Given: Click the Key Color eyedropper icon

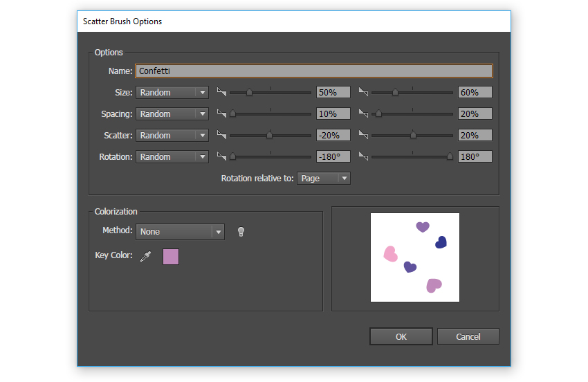Looking at the screenshot, I should pos(145,256).
